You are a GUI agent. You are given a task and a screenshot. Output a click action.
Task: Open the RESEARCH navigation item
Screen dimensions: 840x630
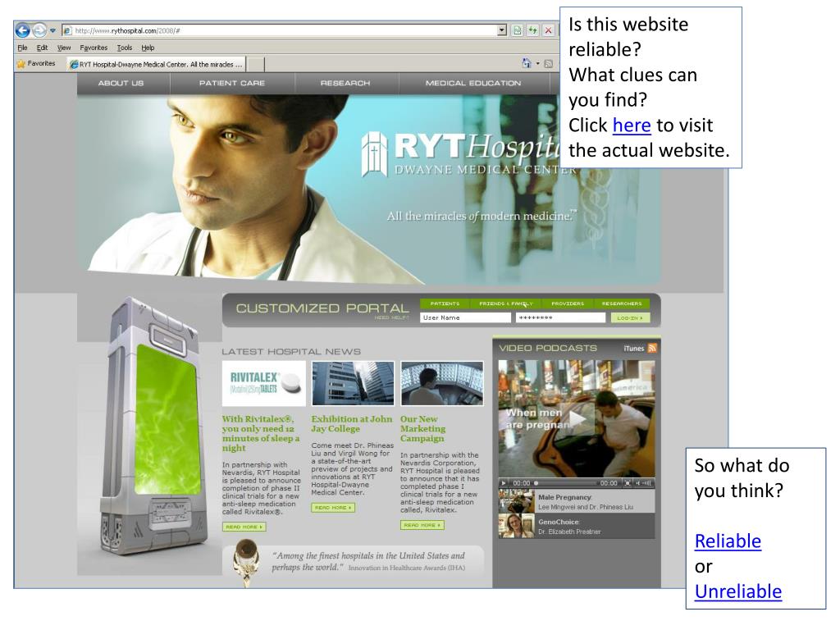(345, 83)
